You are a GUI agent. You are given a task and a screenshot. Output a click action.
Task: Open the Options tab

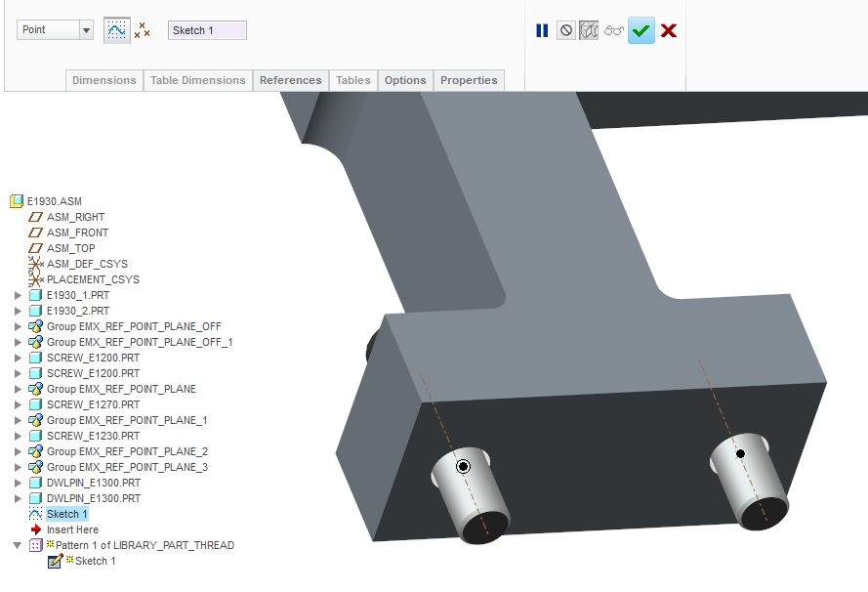(405, 80)
